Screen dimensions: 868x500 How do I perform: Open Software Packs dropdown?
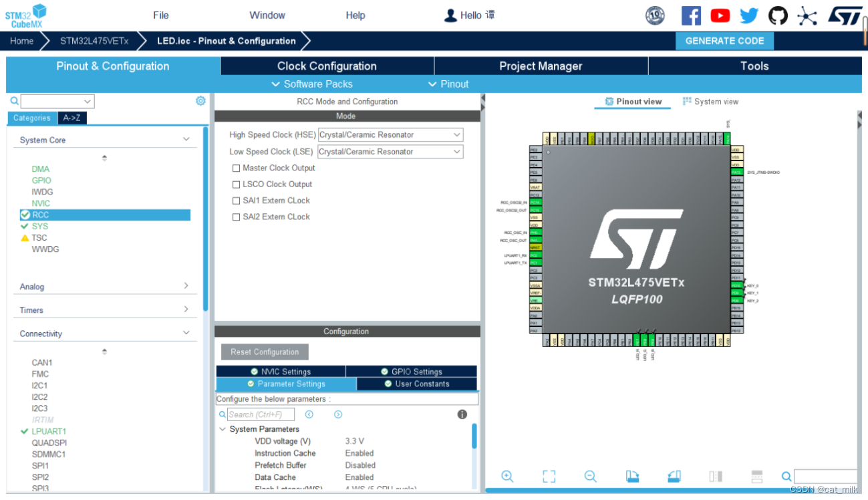click(x=312, y=84)
